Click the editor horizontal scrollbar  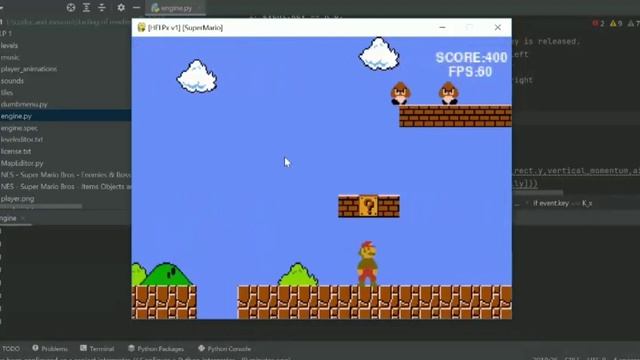538,192
